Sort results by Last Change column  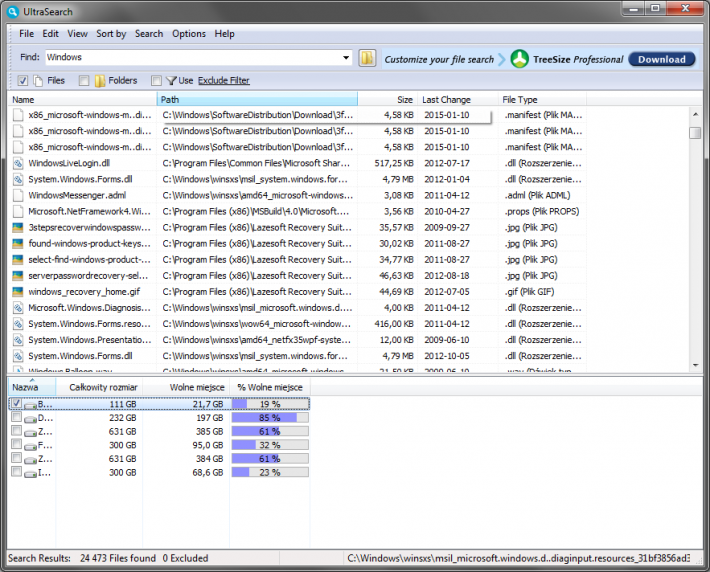point(457,100)
